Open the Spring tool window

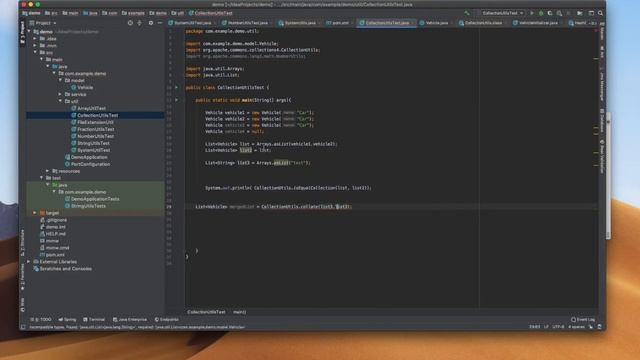[67, 320]
